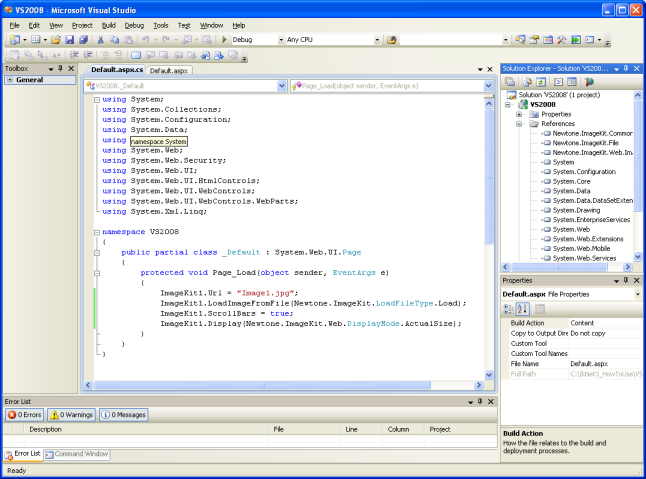Open the Debug configuration dropdown
The width and height of the screenshot is (646, 479).
pyautogui.click(x=281, y=40)
